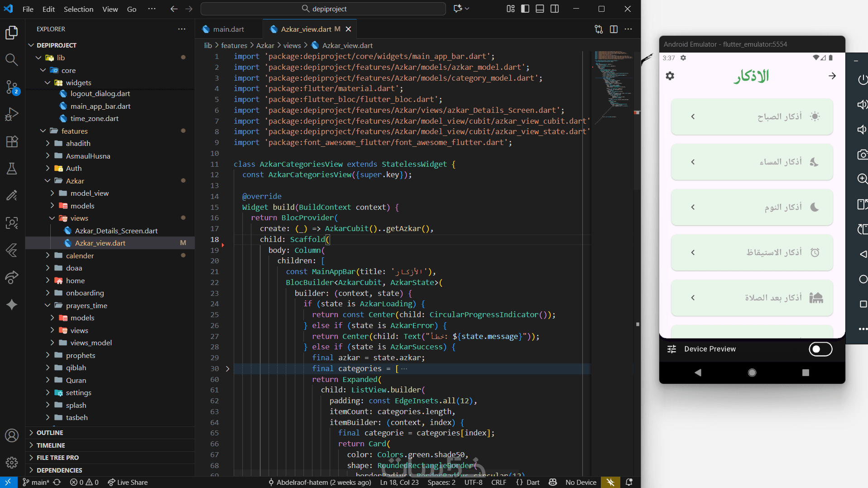This screenshot has width=868, height=488.
Task: Open the Edit menu
Action: [x=48, y=9]
